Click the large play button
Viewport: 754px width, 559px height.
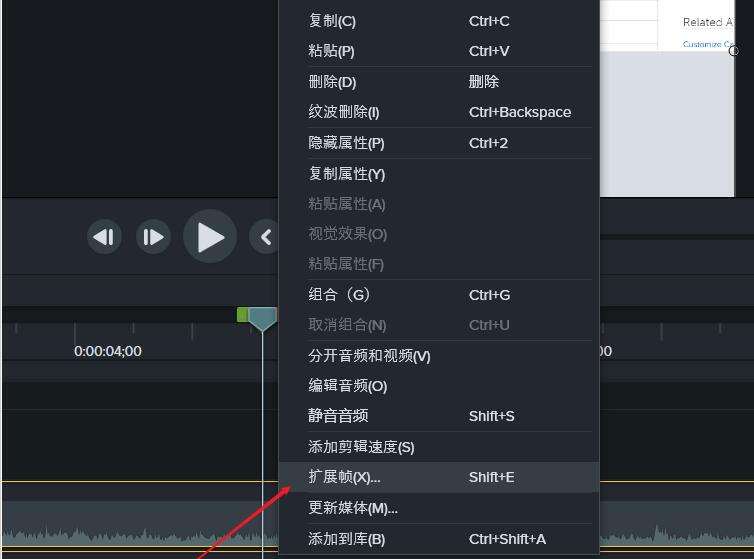(210, 237)
